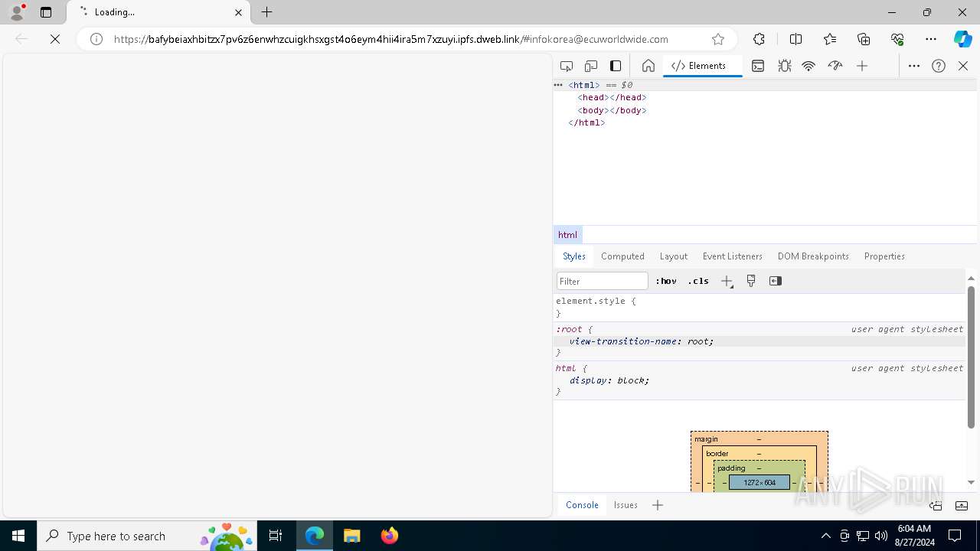
Task: Switch to the Styles tab
Action: click(573, 256)
